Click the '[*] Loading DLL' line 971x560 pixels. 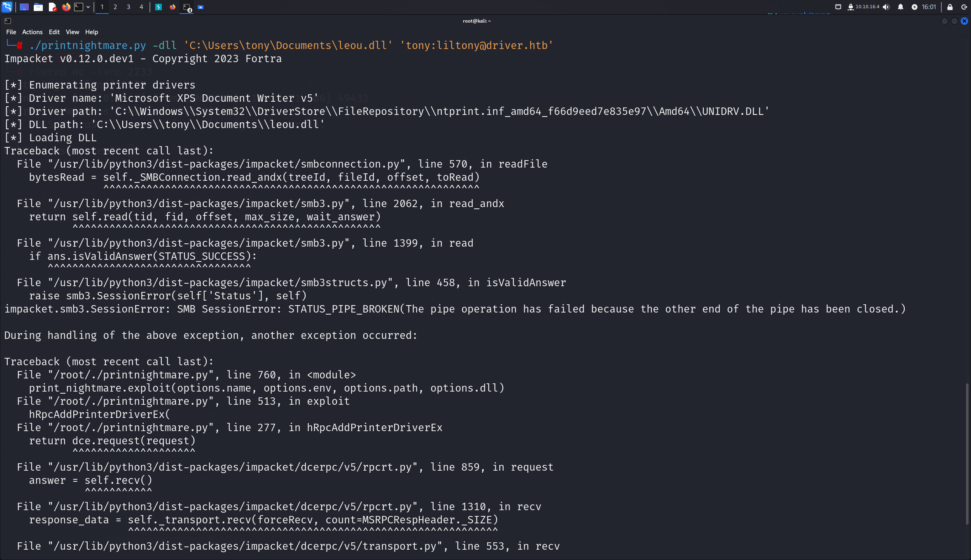50,138
